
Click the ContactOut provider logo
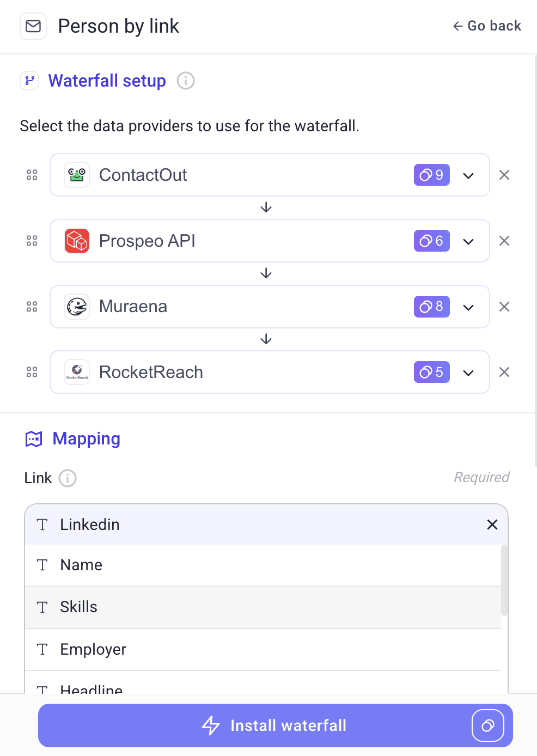tap(77, 175)
